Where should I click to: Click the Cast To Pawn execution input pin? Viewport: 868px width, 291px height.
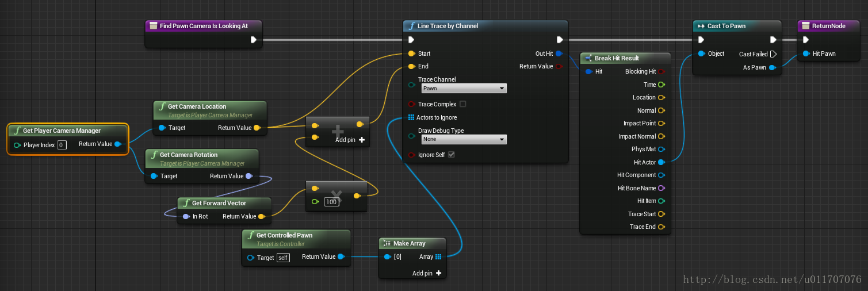(701, 40)
